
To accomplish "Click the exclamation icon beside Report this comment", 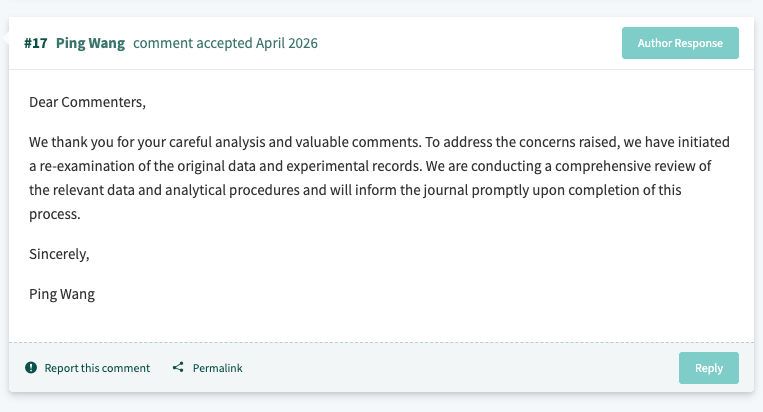I will pos(31,368).
